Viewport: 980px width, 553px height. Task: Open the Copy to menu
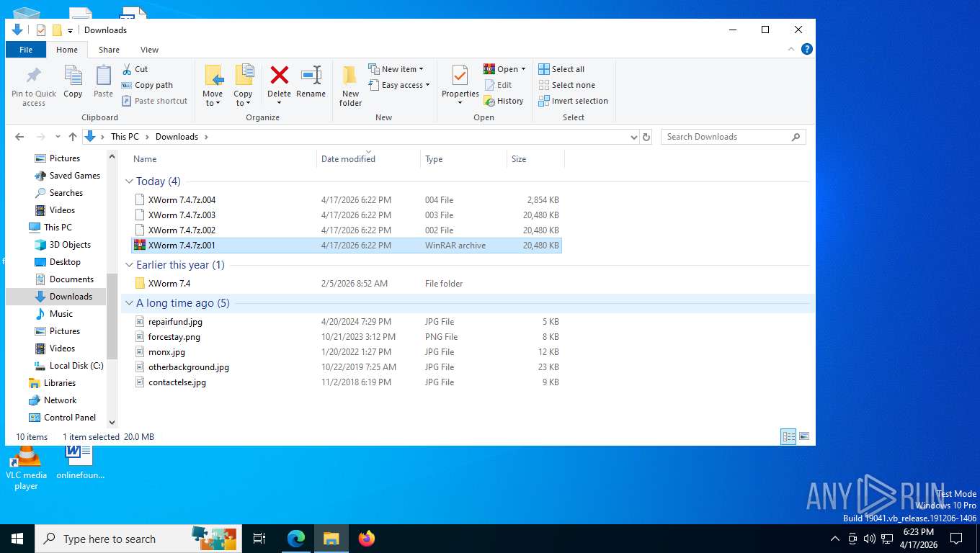243,86
